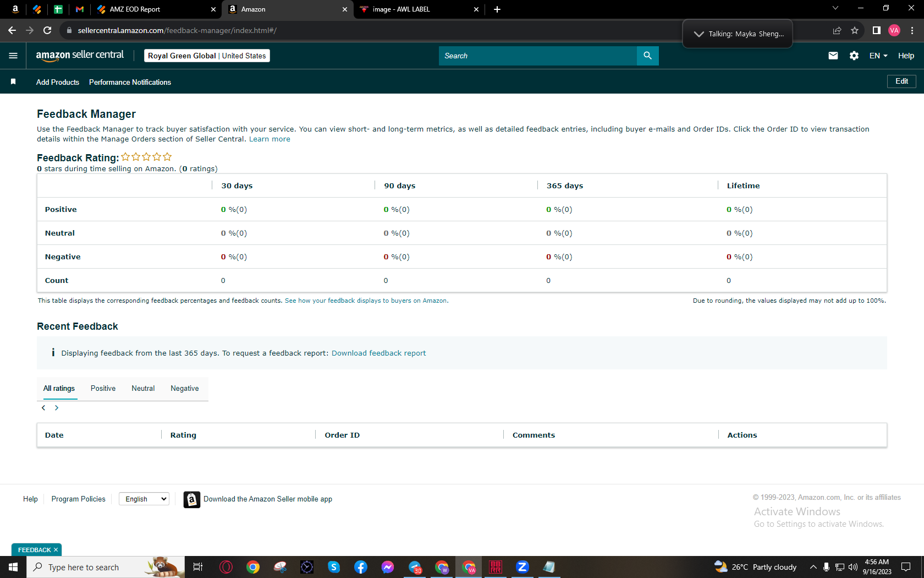Select the Positive ratings tab
924x578 pixels.
tap(103, 389)
